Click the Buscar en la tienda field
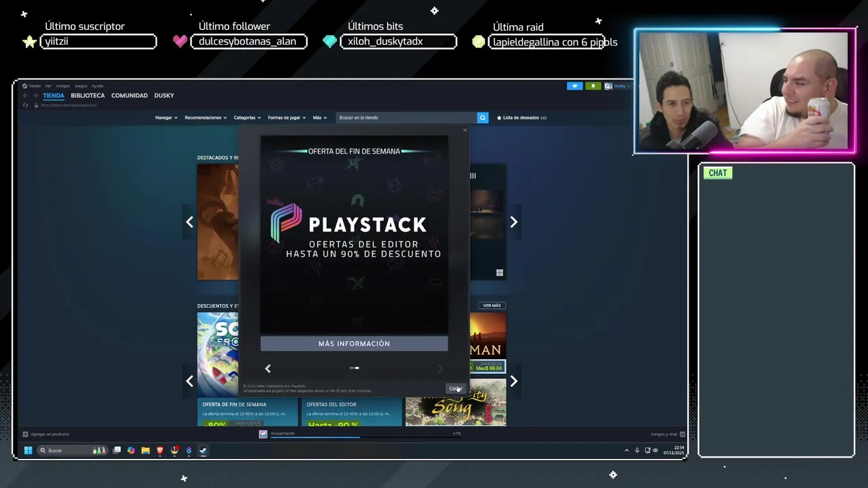Viewport: 868px width, 488px height. [x=407, y=118]
